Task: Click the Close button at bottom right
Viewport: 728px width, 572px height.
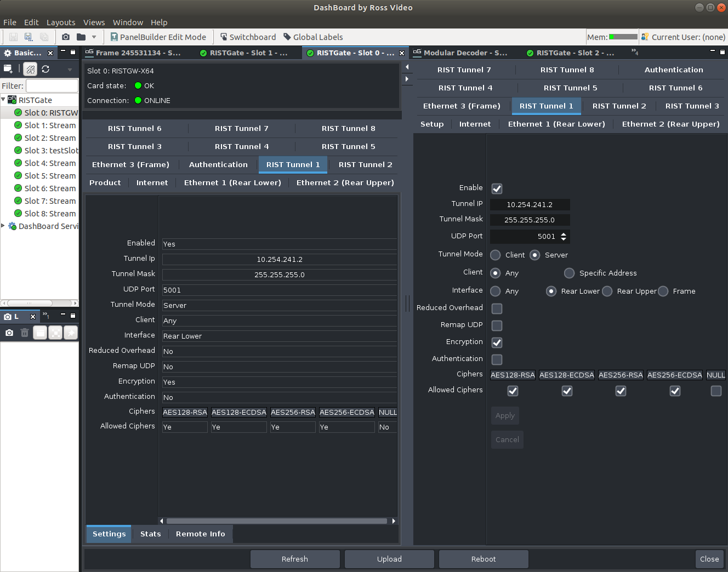Action: [709, 559]
